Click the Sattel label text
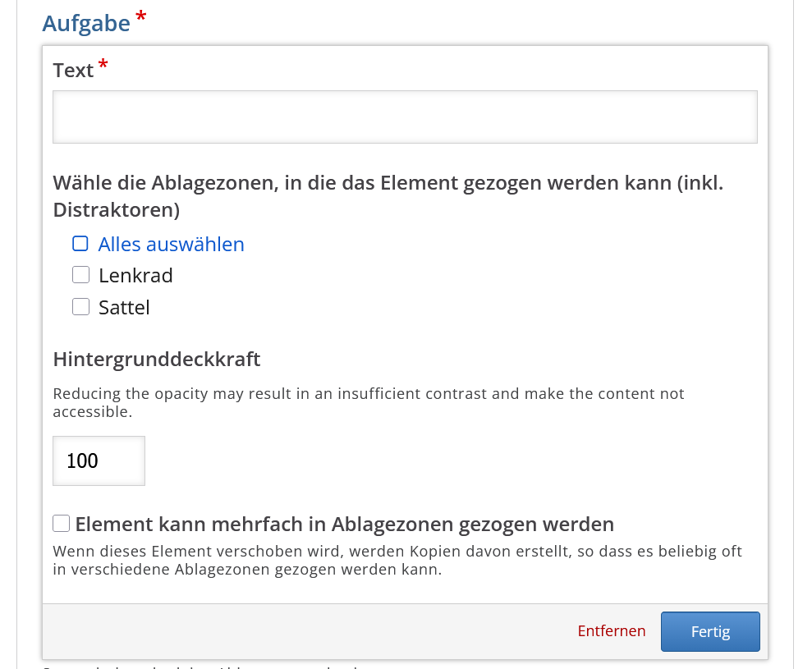 pos(124,308)
